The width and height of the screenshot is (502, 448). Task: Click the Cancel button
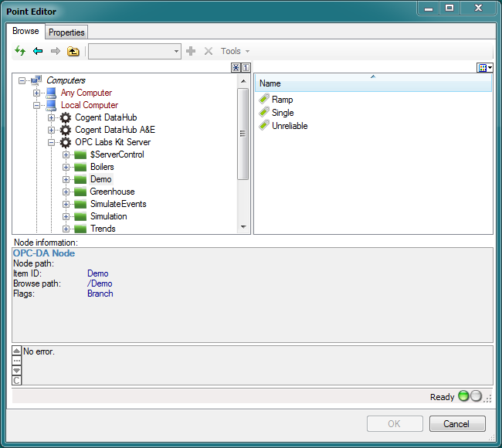[x=457, y=423]
